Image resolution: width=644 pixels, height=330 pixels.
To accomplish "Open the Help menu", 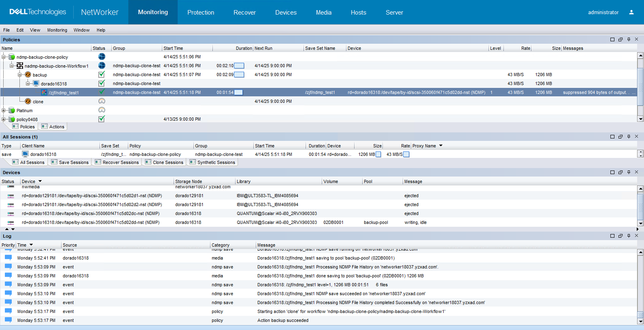I will pos(101,30).
